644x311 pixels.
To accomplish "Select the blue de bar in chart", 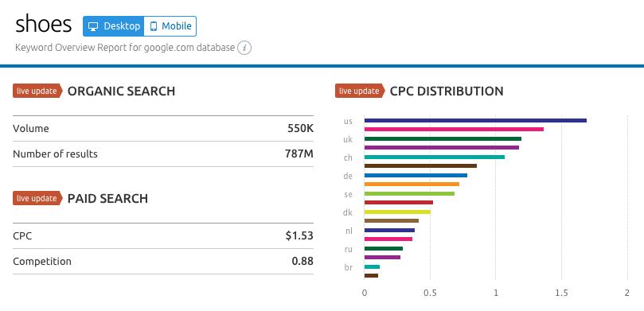I will tap(416, 175).
